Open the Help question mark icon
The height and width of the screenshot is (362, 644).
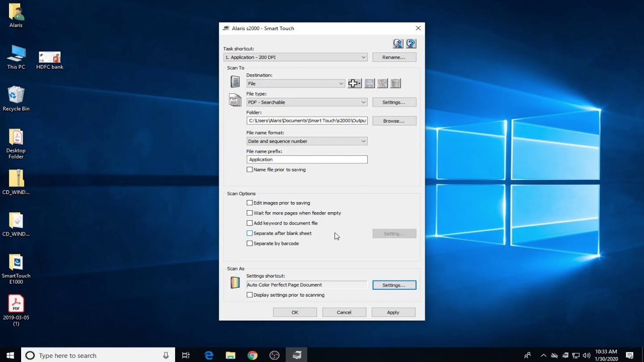click(411, 44)
